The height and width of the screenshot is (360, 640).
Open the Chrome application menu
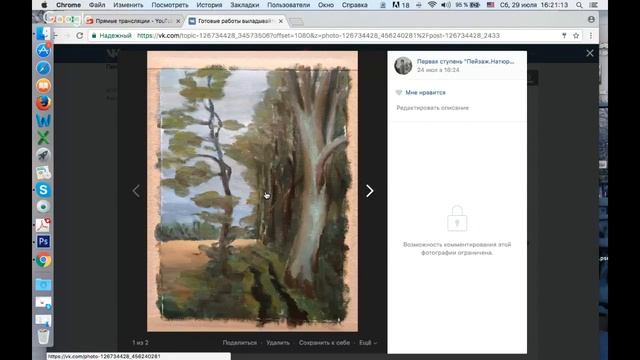[x=68, y=5]
